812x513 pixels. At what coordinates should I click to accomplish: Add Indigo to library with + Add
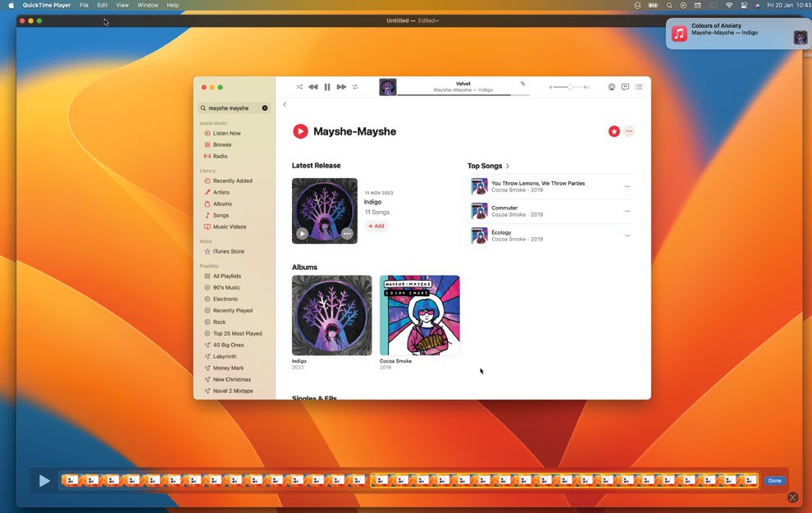tap(376, 226)
